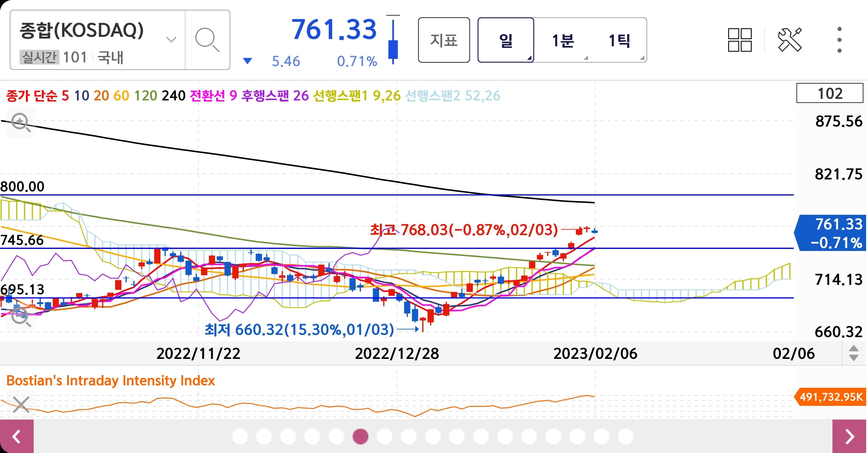Screen dimensions: 868x453
Task: Open the three-dot more options menu
Action: (x=839, y=40)
